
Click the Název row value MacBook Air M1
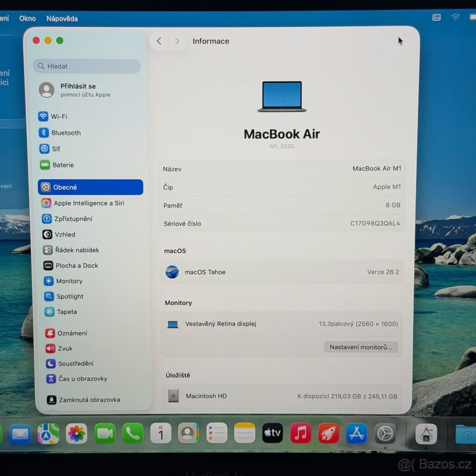(377, 169)
